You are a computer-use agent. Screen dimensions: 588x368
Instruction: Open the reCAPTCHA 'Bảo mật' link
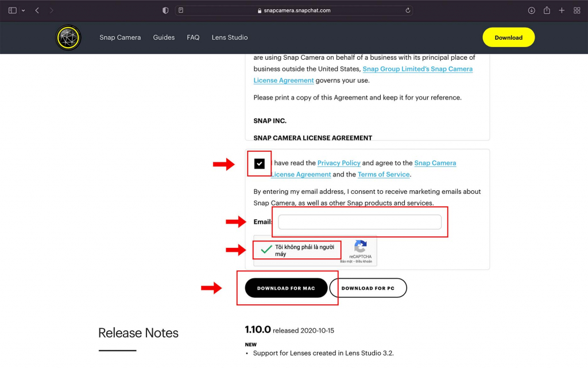pyautogui.click(x=346, y=262)
